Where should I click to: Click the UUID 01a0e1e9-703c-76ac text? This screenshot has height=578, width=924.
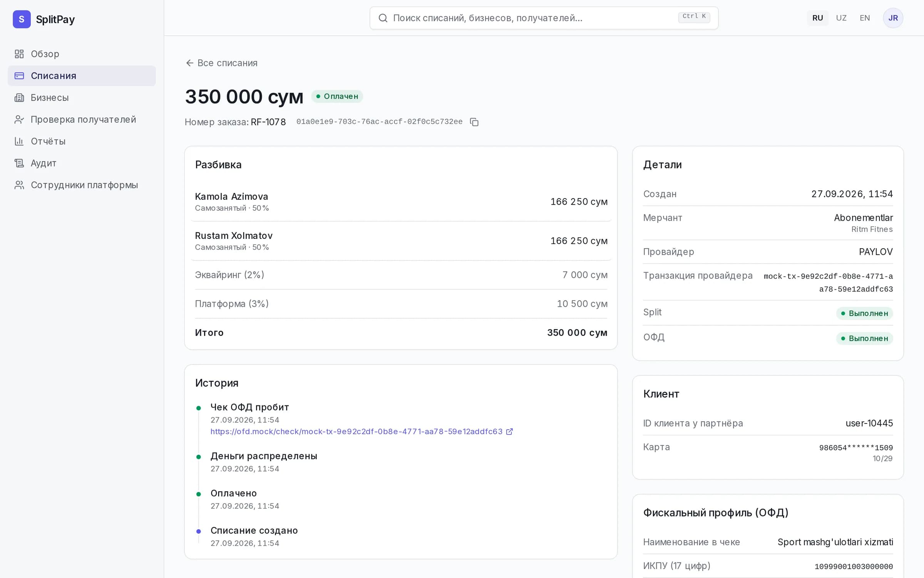point(379,122)
